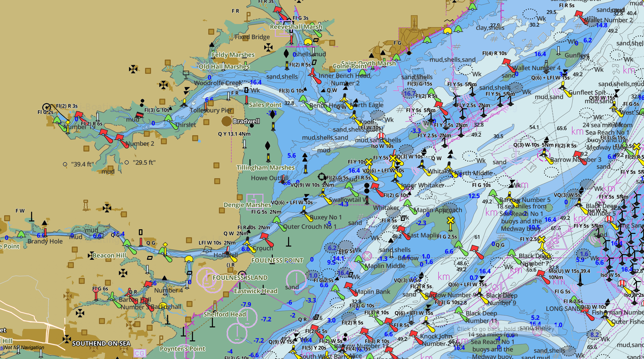Screen dimensions: 644x359
Task: Click the Not for Navigation notice
Action: pyautogui.click(x=24, y=347)
